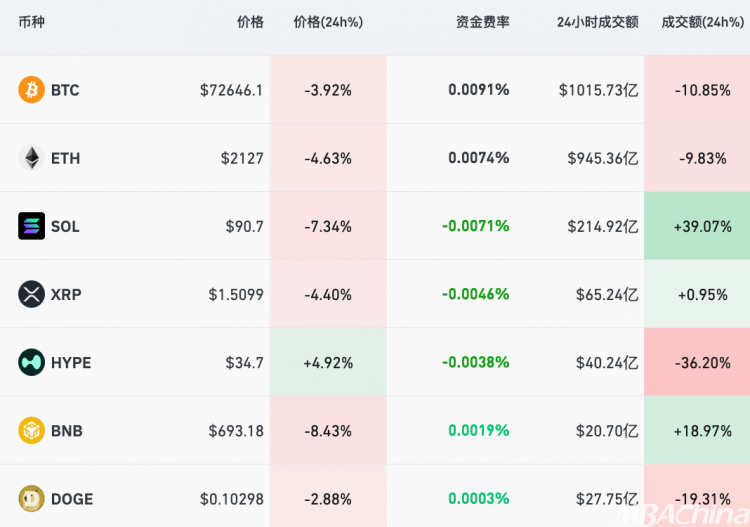Open the ETH coin name link

click(x=65, y=158)
